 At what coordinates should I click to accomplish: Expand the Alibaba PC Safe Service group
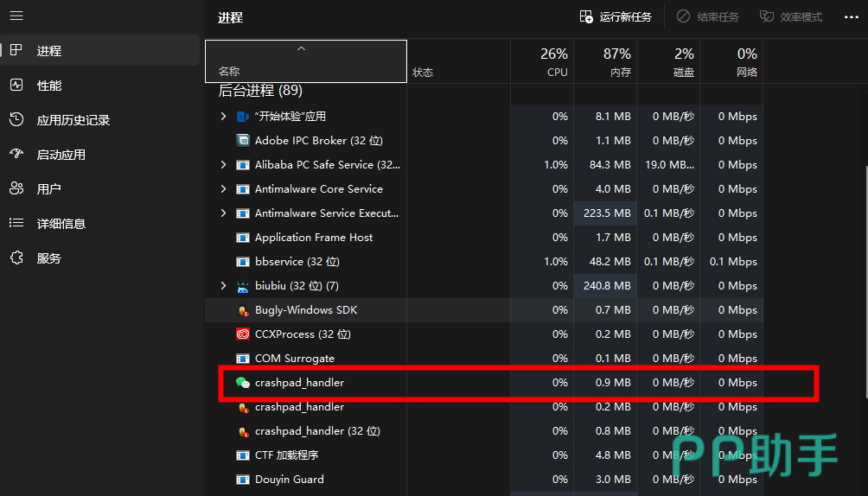(x=223, y=165)
